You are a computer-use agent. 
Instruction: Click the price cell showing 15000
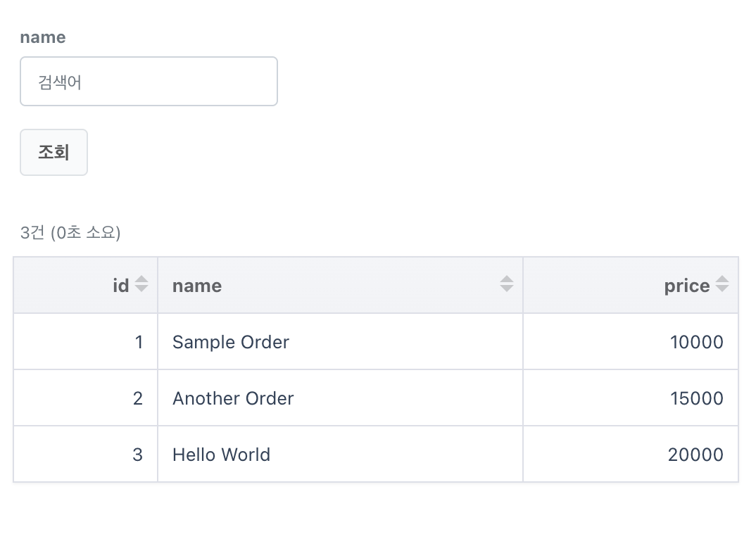tap(696, 398)
